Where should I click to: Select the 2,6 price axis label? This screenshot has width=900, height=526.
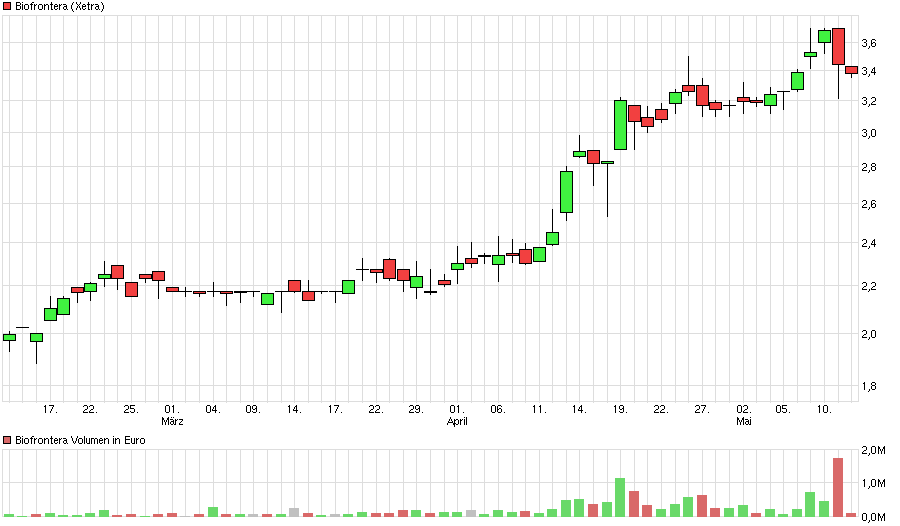click(868, 204)
